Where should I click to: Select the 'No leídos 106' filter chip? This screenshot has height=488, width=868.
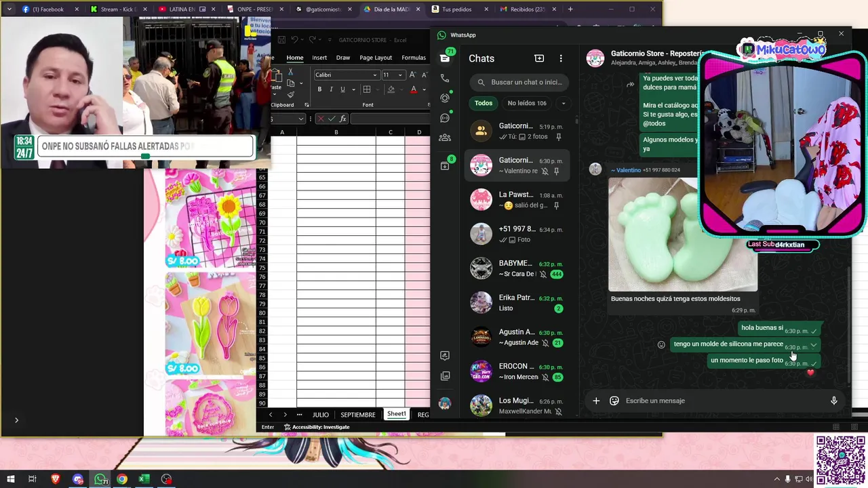(x=527, y=103)
